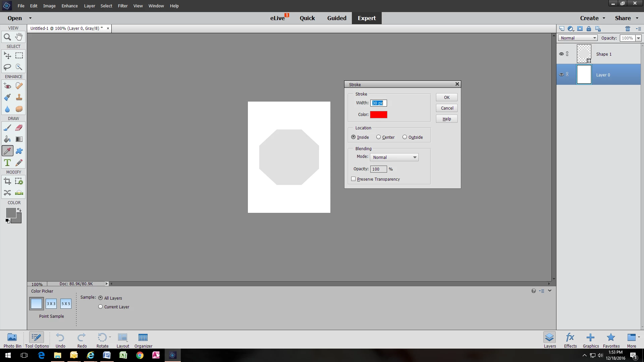Select the Lasso tool
644x362 pixels.
7,67
